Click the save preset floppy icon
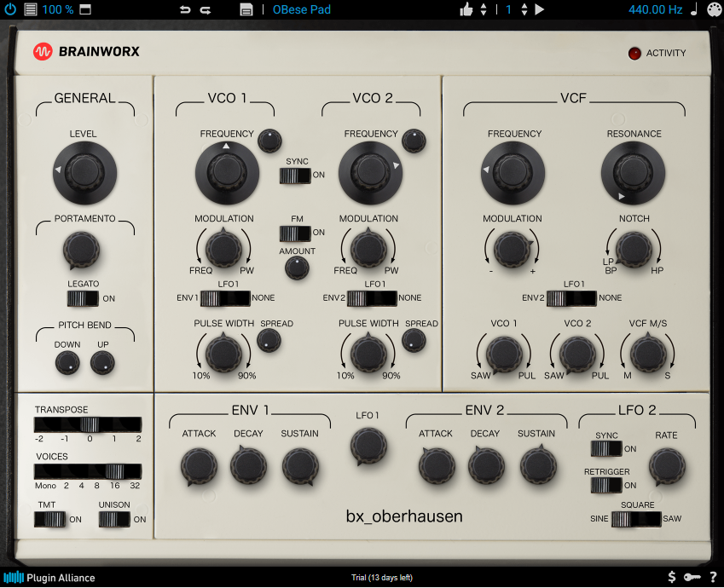Screen dimensions: 724x588 click(246, 9)
